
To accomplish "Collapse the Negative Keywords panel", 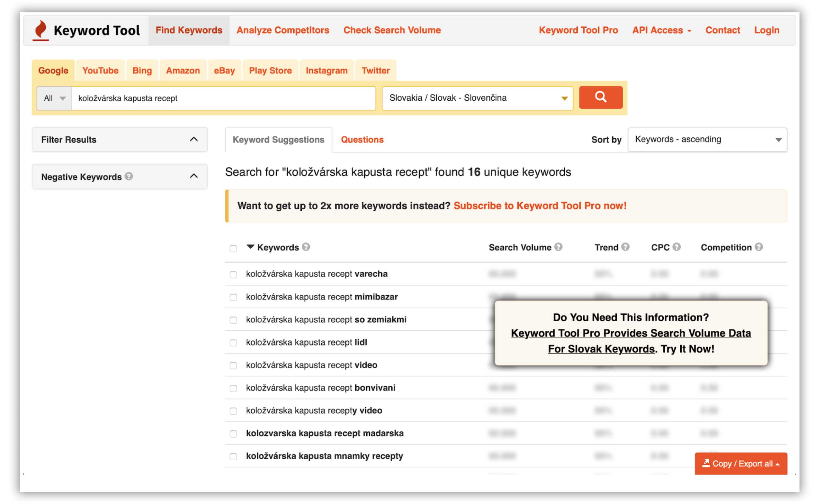I will [x=194, y=176].
